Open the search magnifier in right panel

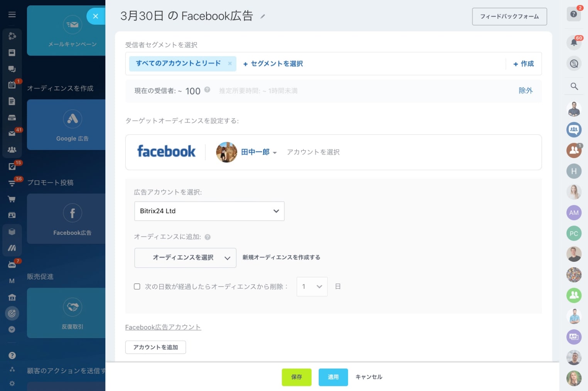pyautogui.click(x=574, y=86)
